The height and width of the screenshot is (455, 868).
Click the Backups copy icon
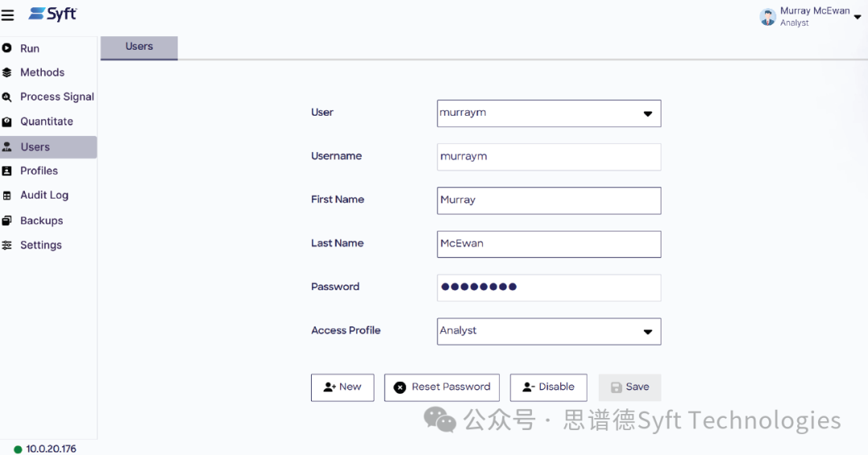(x=6, y=221)
